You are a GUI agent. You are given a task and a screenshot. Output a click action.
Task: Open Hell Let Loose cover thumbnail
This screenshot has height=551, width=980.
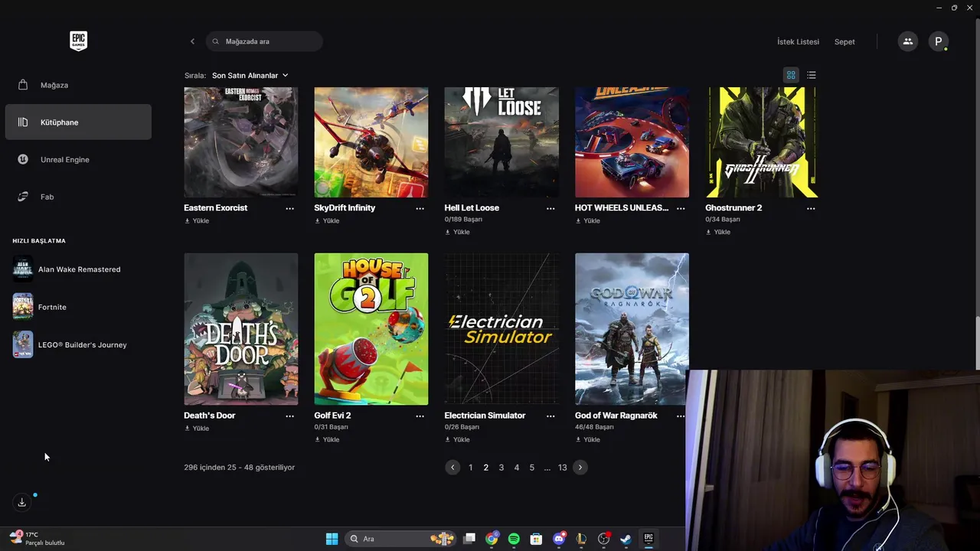501,142
